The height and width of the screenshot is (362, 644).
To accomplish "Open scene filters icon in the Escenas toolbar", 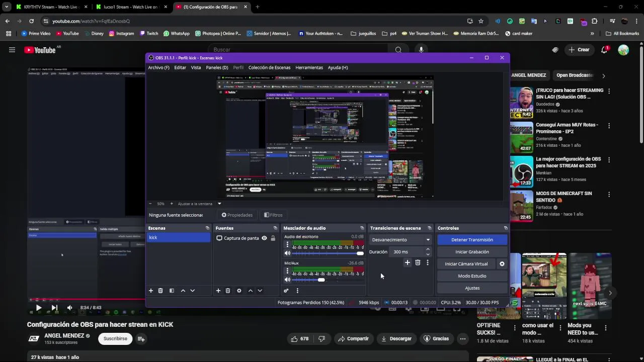I will click(172, 291).
